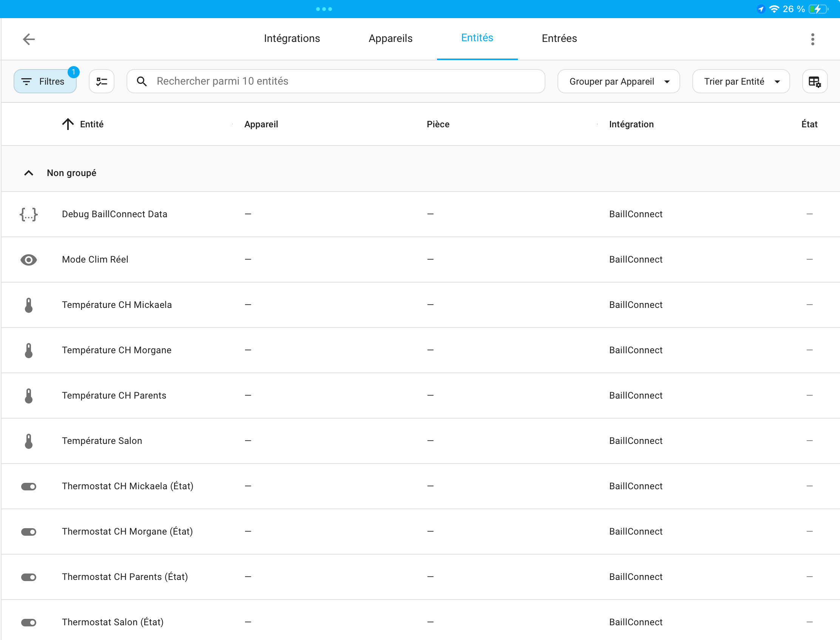Click the search magnifier icon
The image size is (840, 640).
[x=142, y=81]
